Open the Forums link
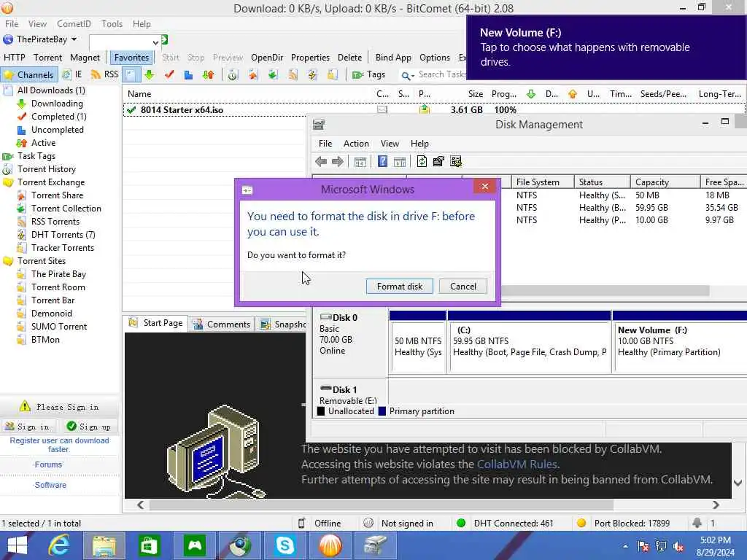This screenshot has width=747, height=560. point(48,464)
